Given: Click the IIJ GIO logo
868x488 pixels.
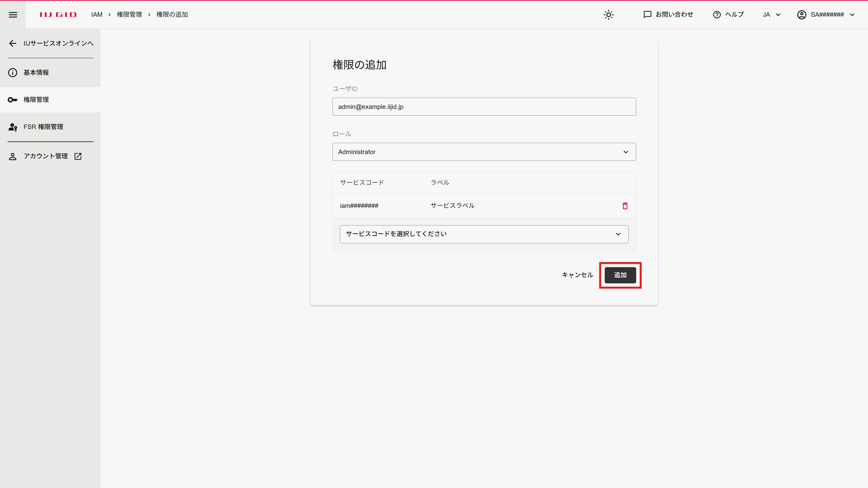Looking at the screenshot, I should (x=58, y=14).
